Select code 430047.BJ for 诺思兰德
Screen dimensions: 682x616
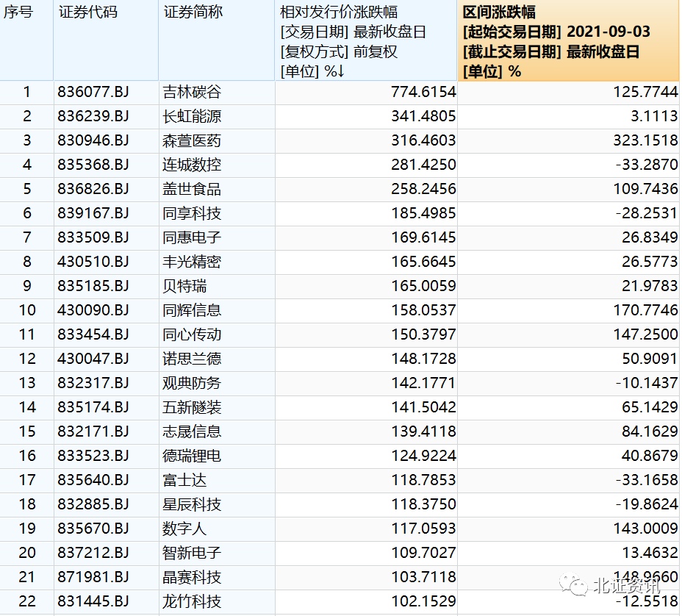pyautogui.click(x=93, y=359)
